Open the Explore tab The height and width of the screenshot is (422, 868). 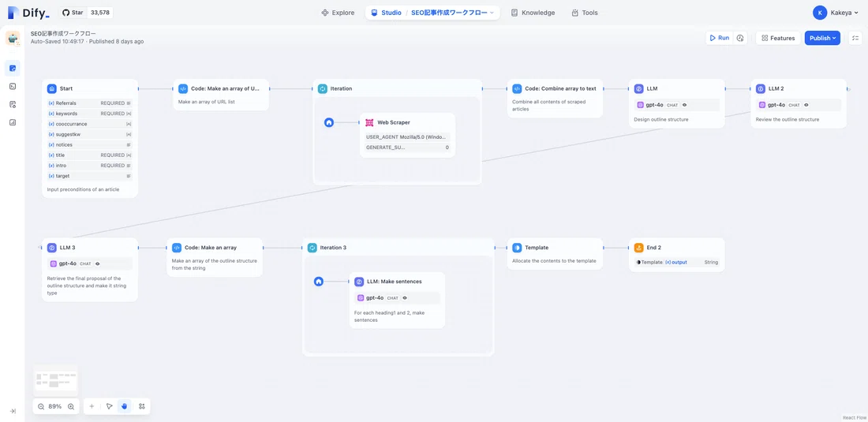click(338, 13)
